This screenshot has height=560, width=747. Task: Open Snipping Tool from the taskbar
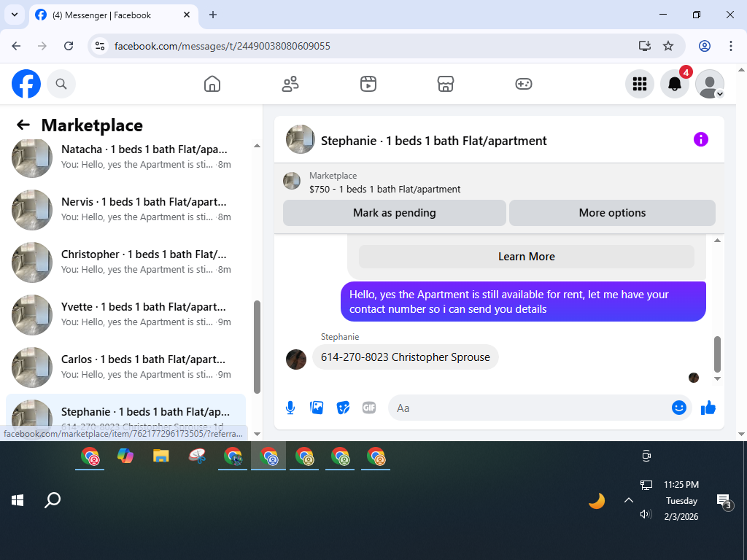pyautogui.click(x=197, y=456)
